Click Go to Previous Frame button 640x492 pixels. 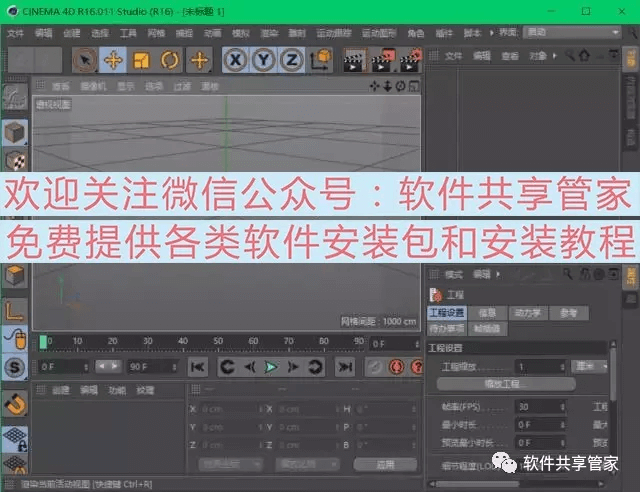coord(250,367)
